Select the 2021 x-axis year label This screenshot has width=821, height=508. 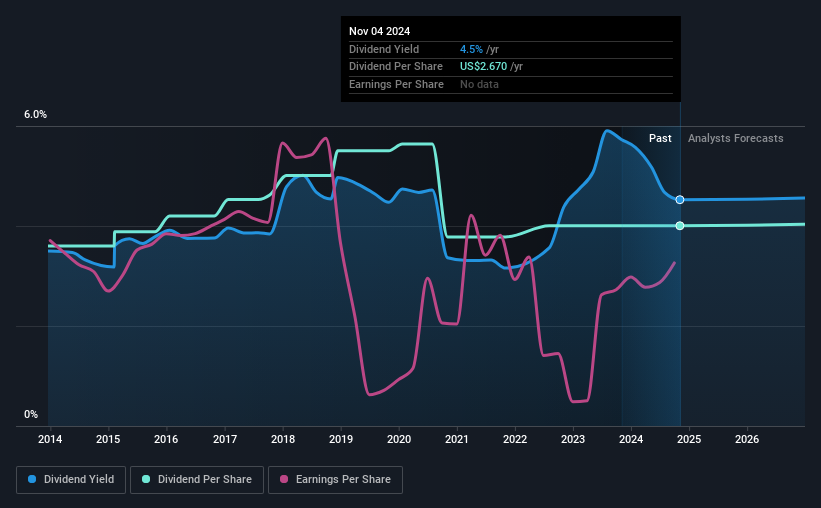pyautogui.click(x=457, y=439)
